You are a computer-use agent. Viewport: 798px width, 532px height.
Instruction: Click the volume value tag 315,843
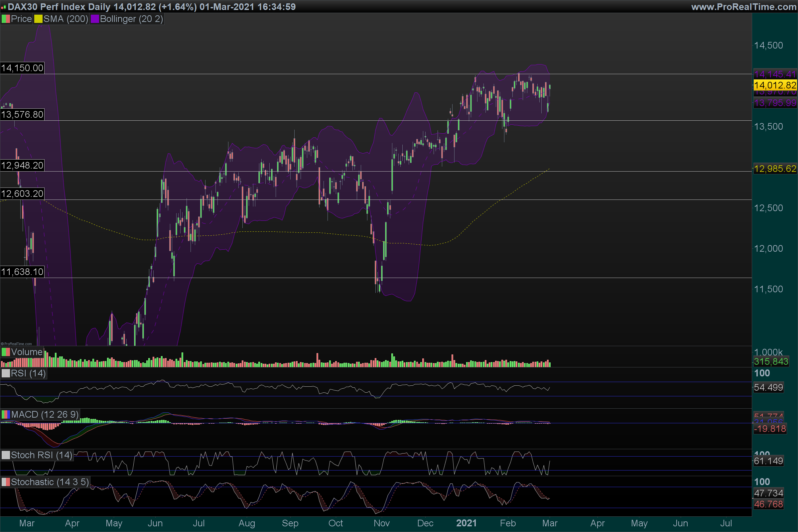tap(771, 362)
